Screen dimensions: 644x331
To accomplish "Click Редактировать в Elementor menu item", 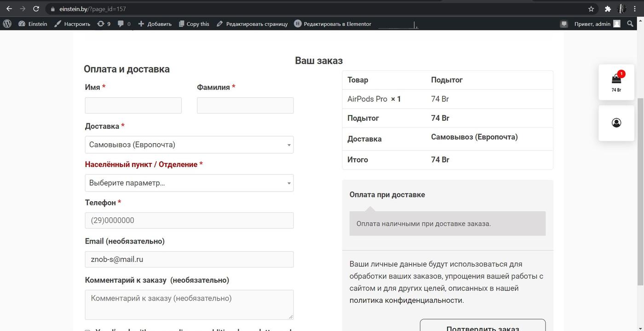I will point(333,24).
